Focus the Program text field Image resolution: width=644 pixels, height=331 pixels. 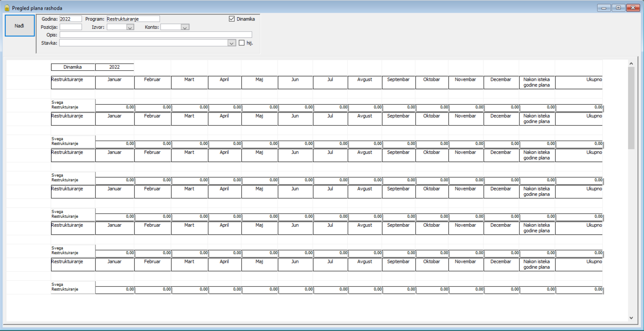pyautogui.click(x=133, y=19)
